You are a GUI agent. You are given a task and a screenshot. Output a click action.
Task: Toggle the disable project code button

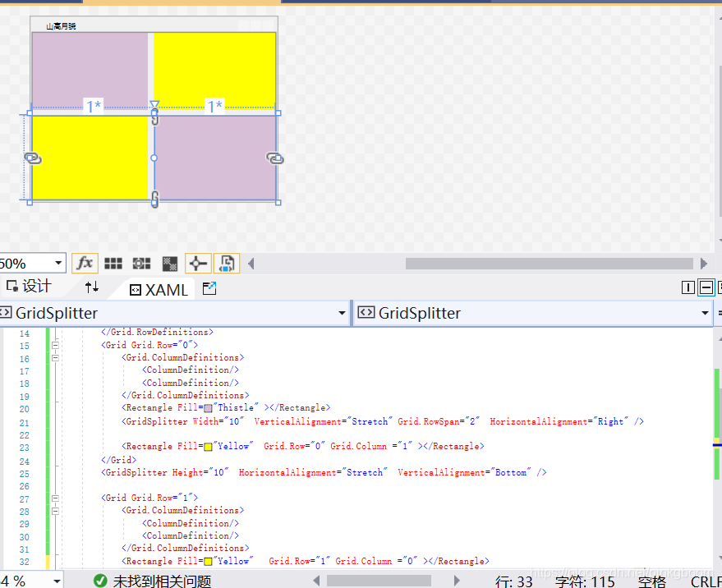coord(227,264)
